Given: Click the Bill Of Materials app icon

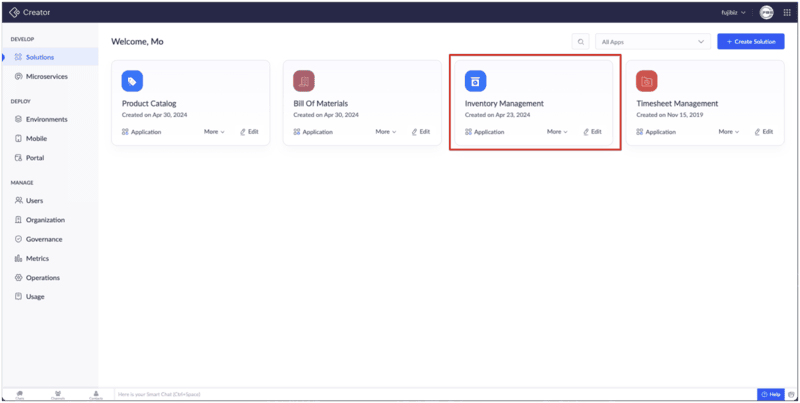Looking at the screenshot, I should pyautogui.click(x=304, y=81).
